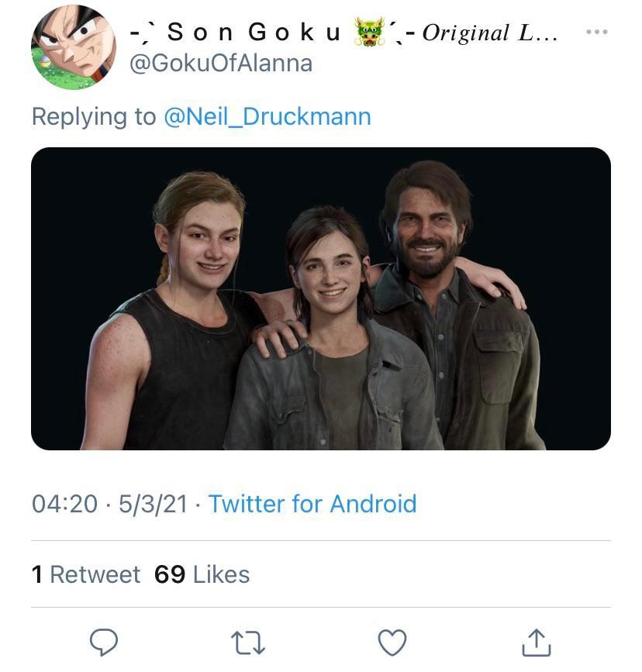Image resolution: width=642 pixels, height=672 pixels.
Task: Like the tweet with the heart icon
Action: pyautogui.click(x=392, y=642)
